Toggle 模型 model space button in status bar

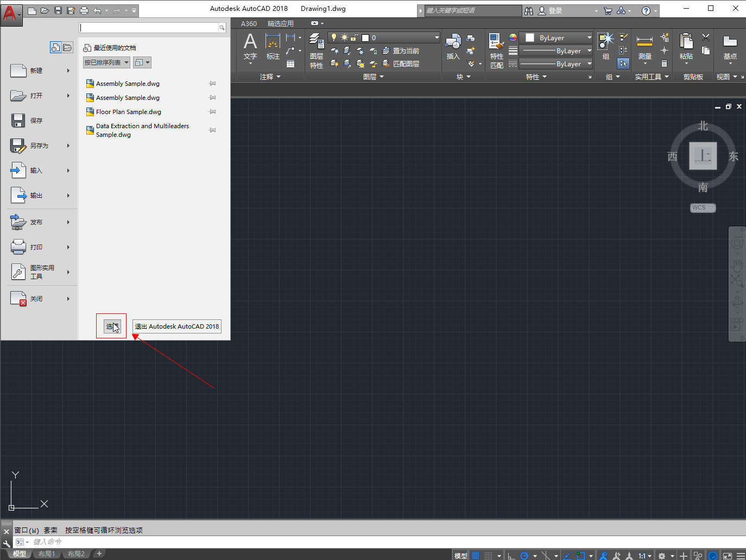[x=460, y=556]
